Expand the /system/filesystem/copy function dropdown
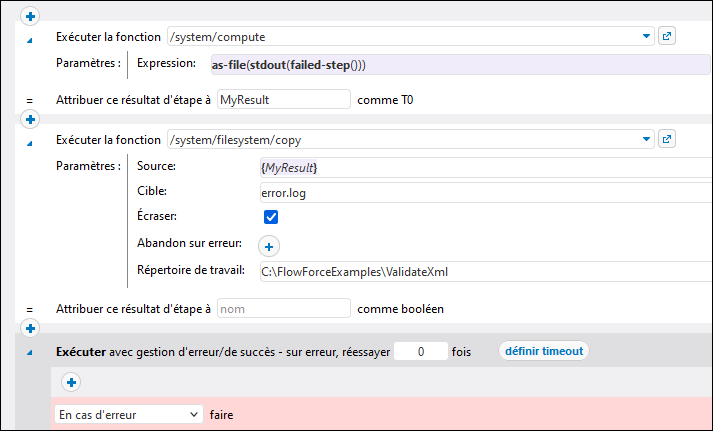Viewport: 713px width, 431px height. [645, 139]
